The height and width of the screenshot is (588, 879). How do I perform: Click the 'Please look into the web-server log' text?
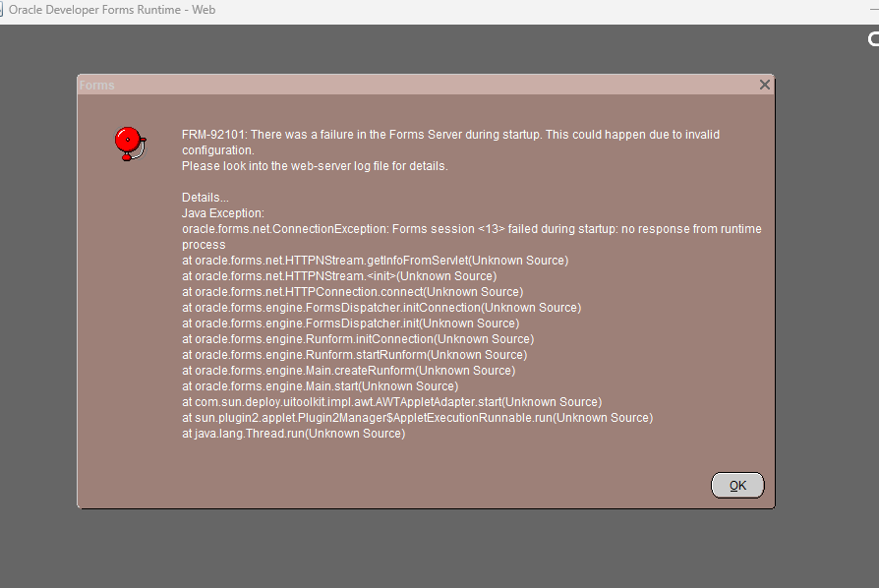[315, 166]
